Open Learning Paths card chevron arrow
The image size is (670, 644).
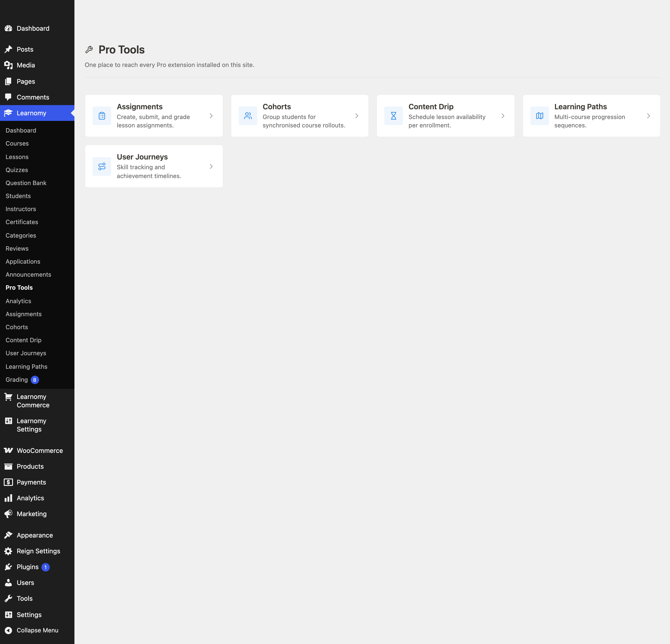[x=648, y=116]
